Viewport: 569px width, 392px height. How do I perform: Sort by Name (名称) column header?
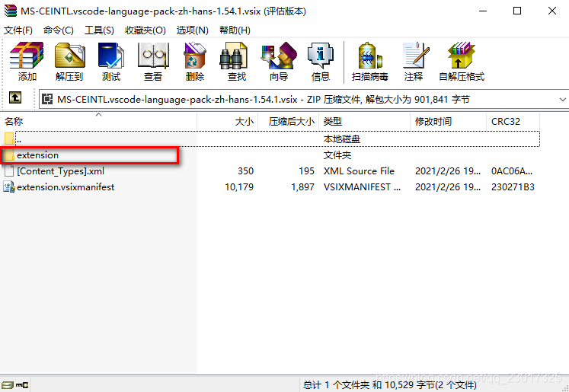click(99, 122)
